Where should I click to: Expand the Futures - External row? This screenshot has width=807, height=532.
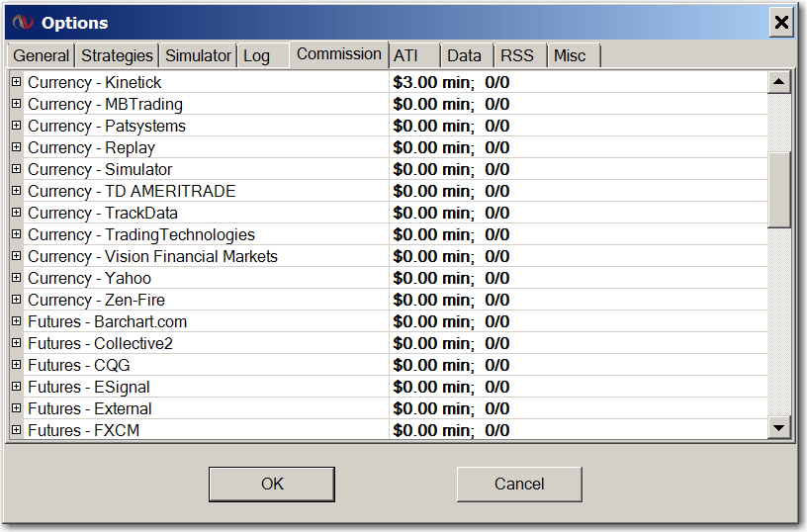[17, 408]
